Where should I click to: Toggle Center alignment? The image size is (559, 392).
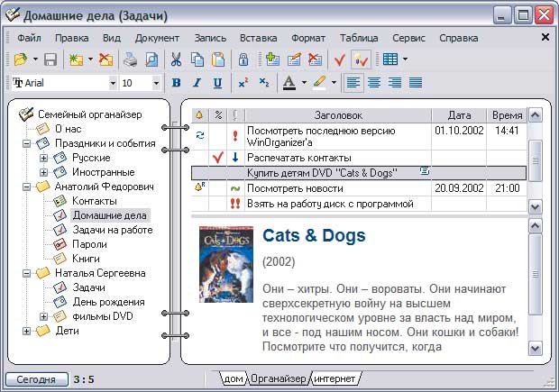point(374,83)
